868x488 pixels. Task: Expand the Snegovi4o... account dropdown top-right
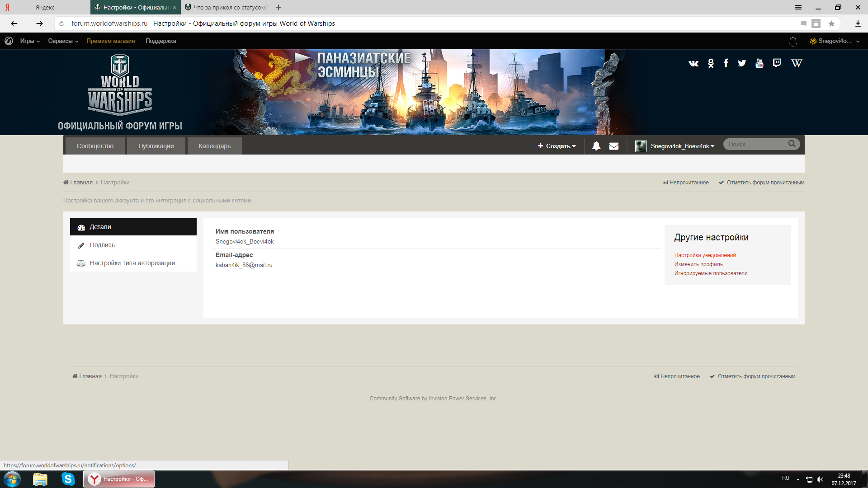tap(835, 41)
